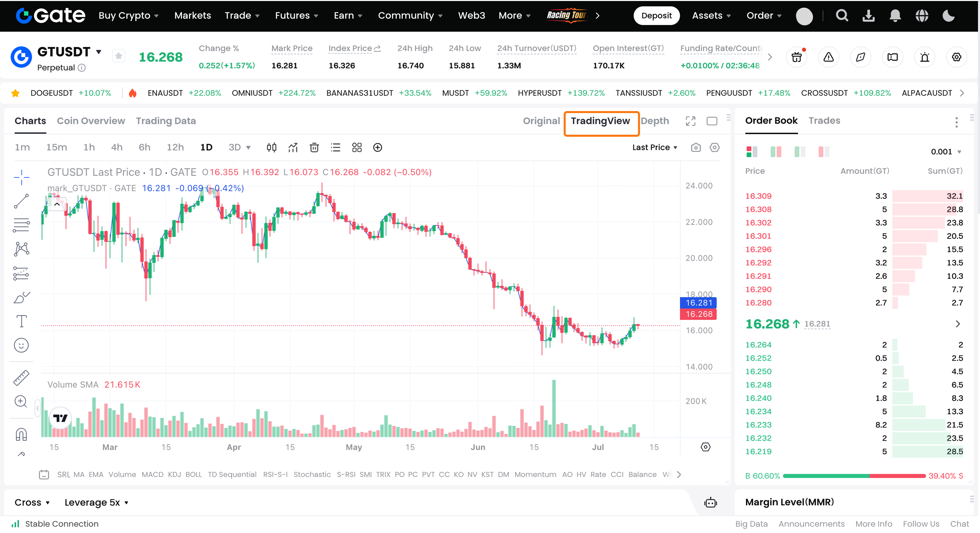Activate the magnet snap mode
Screen dimensions: 980x533
21,434
